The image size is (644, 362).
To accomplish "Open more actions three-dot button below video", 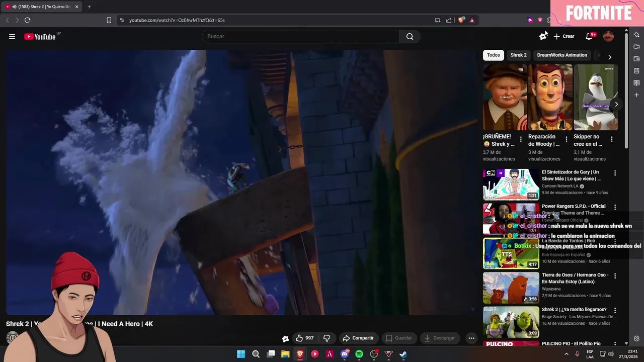I will [471, 338].
